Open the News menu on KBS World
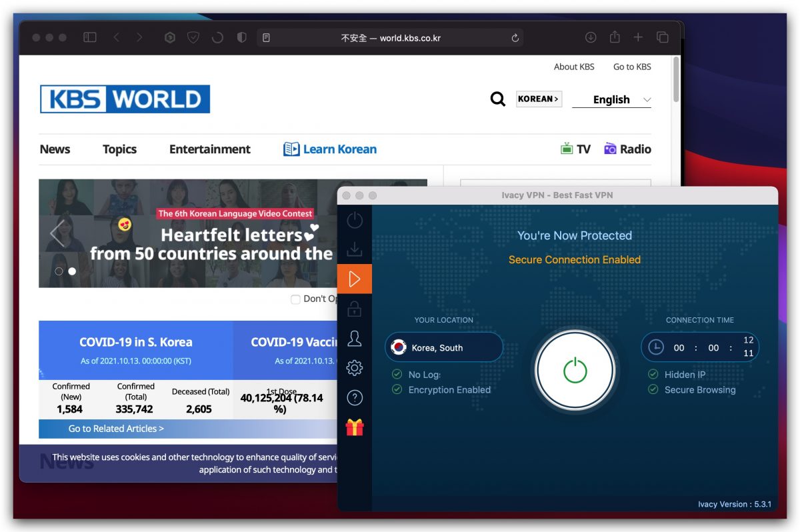This screenshot has height=532, width=800. (x=55, y=149)
